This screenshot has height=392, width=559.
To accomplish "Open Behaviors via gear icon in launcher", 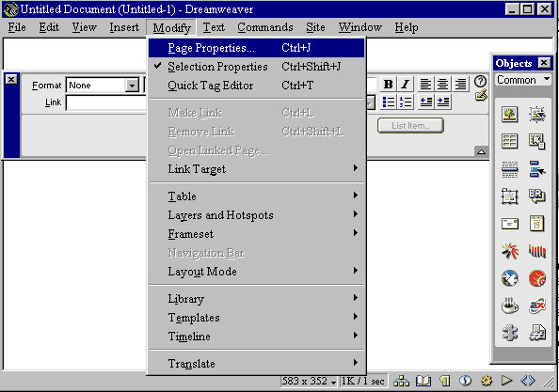I will (487, 381).
